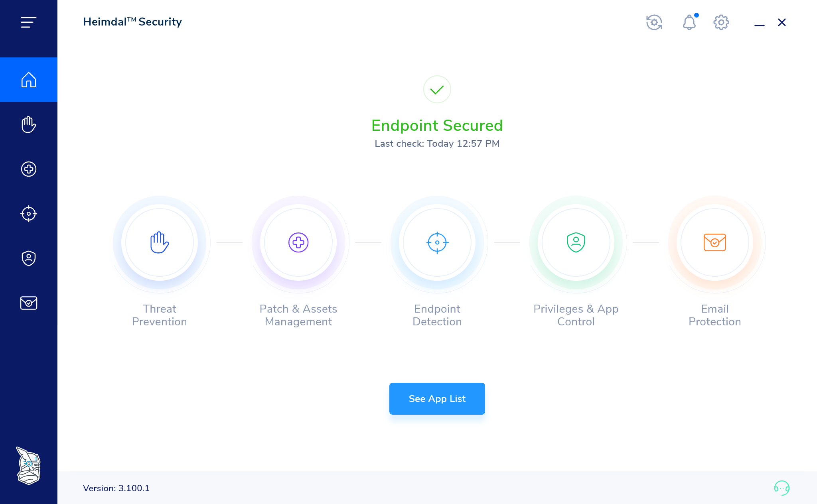Open the Threat Prevention module circle
817x504 pixels.
[x=159, y=242]
